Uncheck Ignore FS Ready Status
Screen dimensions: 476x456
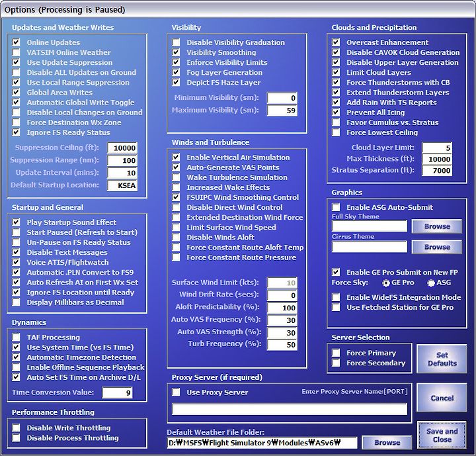(x=16, y=132)
